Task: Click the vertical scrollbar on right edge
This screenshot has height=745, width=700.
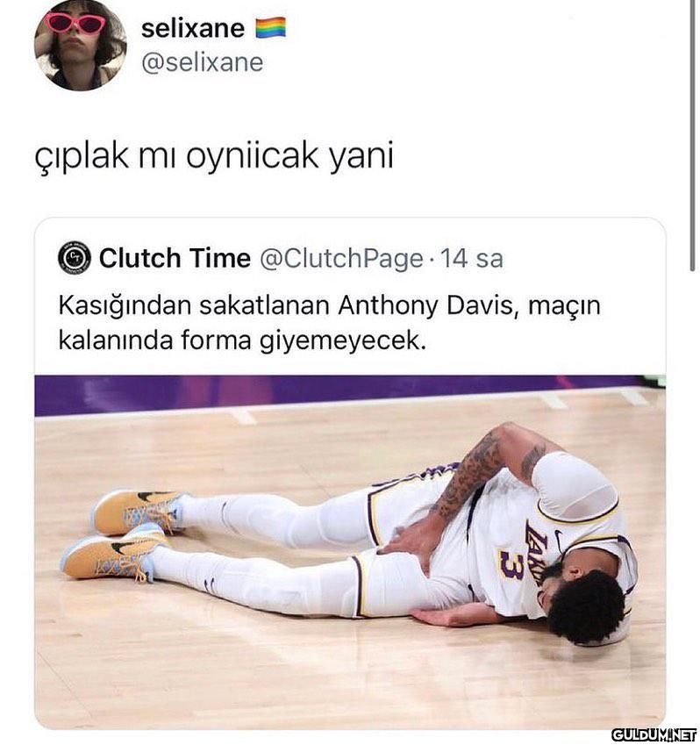Action: (x=692, y=135)
